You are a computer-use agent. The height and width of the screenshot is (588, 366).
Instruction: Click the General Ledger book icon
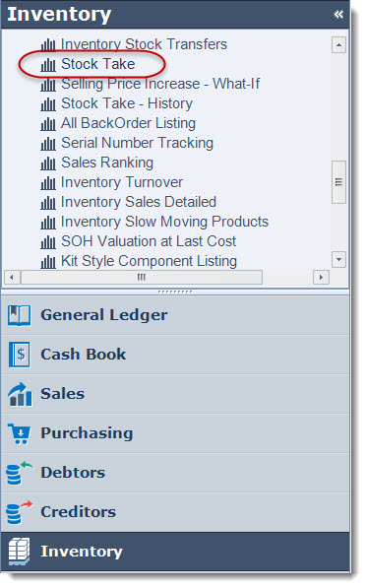coord(19,315)
